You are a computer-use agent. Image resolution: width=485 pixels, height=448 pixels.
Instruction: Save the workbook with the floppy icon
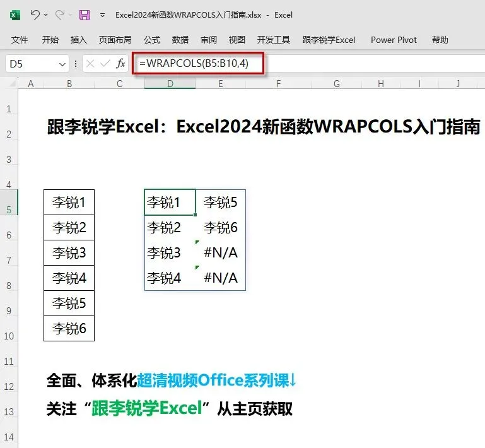tap(85, 15)
